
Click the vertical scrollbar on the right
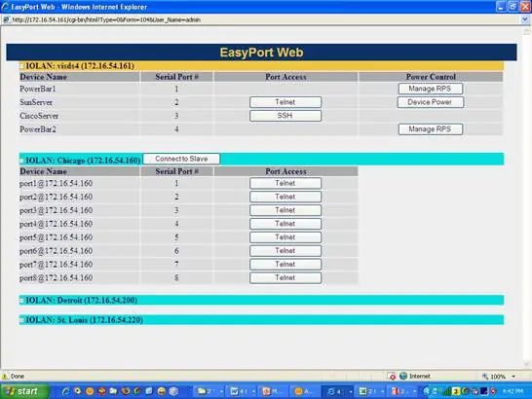tap(526, 198)
